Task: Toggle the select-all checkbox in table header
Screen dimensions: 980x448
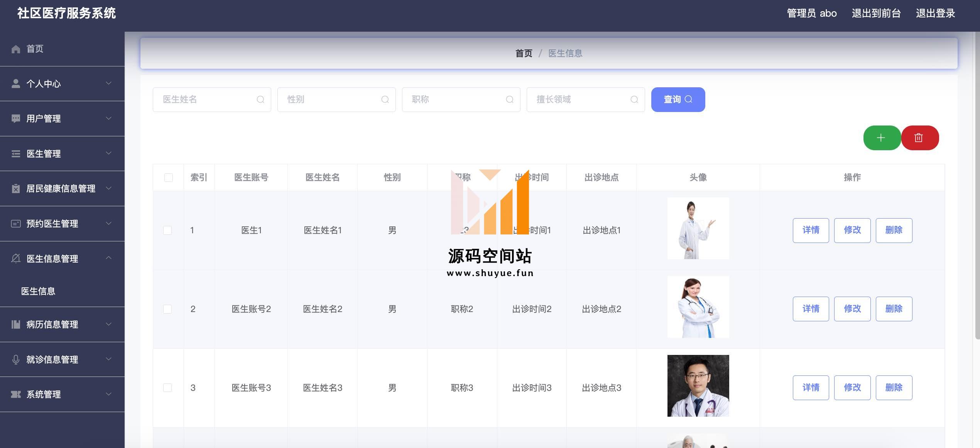Action: tap(169, 178)
